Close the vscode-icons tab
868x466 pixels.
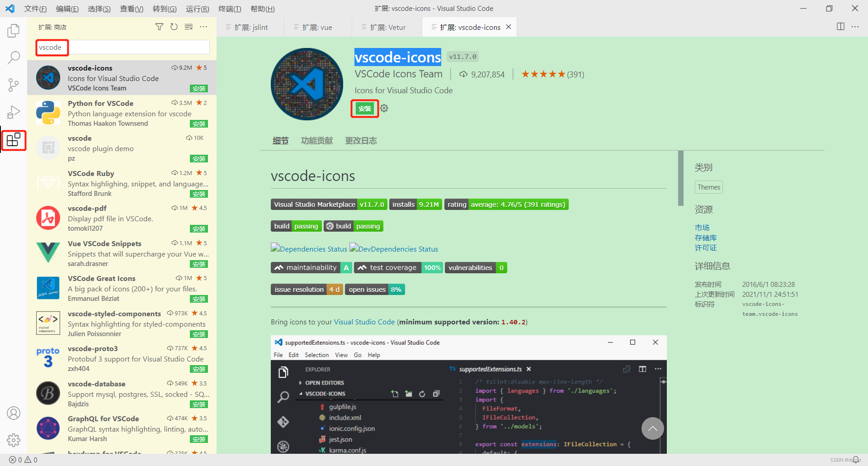pyautogui.click(x=509, y=27)
